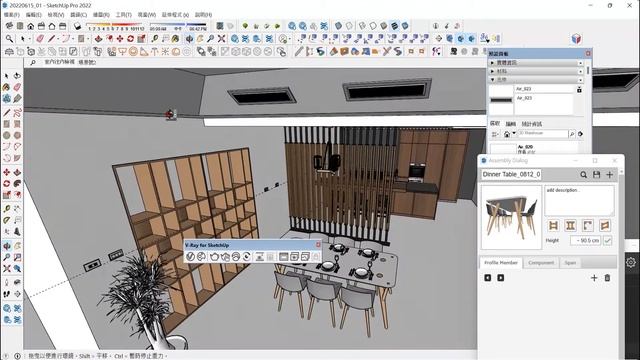Switch to Profile Member tab
Viewport: 640px width, 360px height.
click(501, 262)
